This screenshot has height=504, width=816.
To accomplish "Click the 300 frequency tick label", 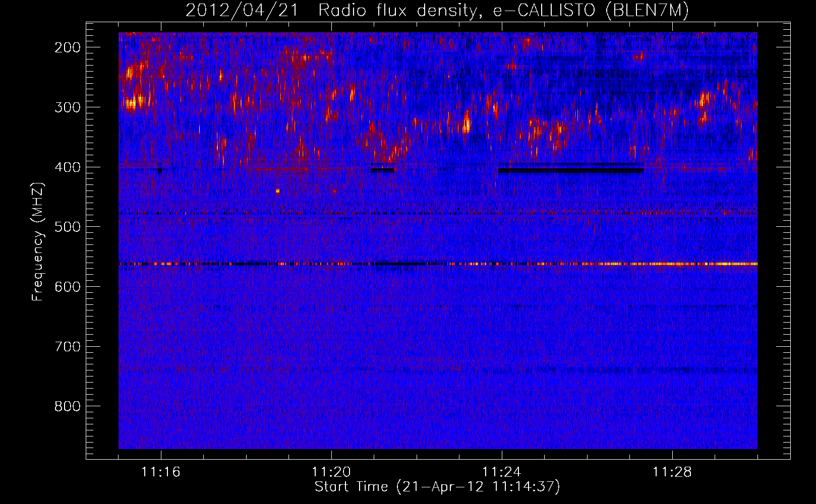I will (68, 107).
